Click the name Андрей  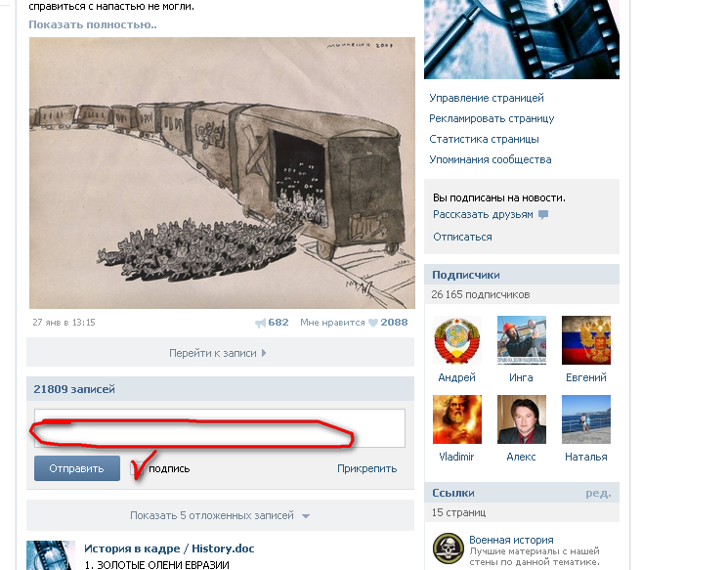tap(457, 377)
